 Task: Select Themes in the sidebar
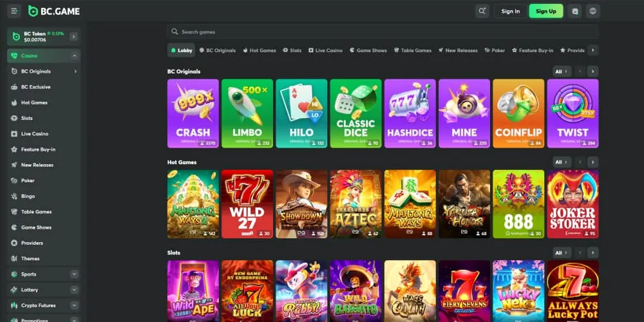point(44,258)
